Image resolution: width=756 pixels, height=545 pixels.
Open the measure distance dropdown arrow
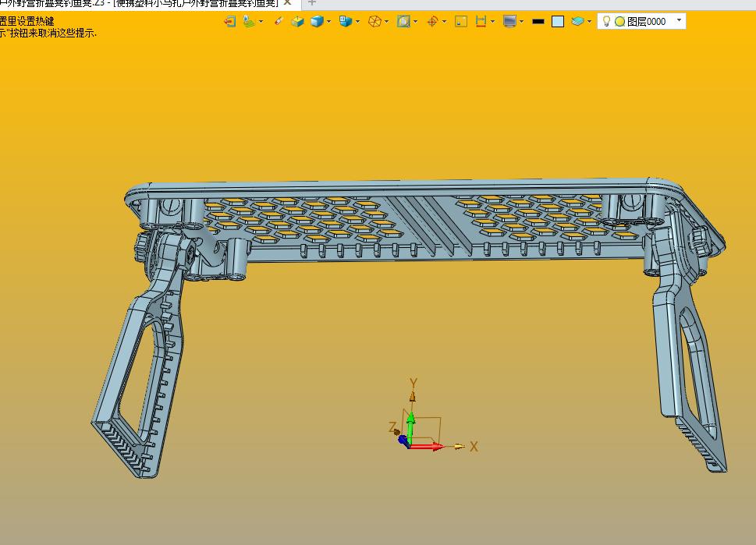point(492,21)
